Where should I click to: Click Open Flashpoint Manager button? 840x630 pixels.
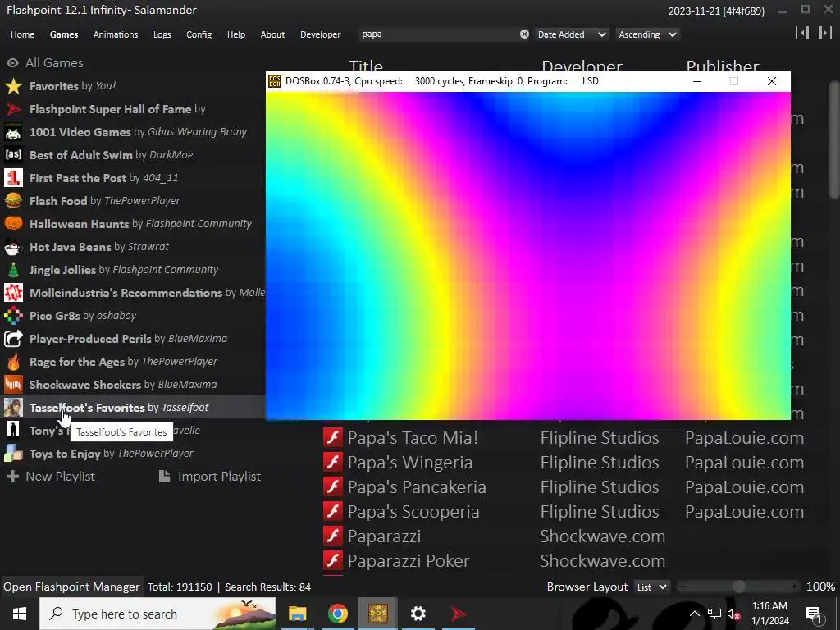tap(71, 587)
